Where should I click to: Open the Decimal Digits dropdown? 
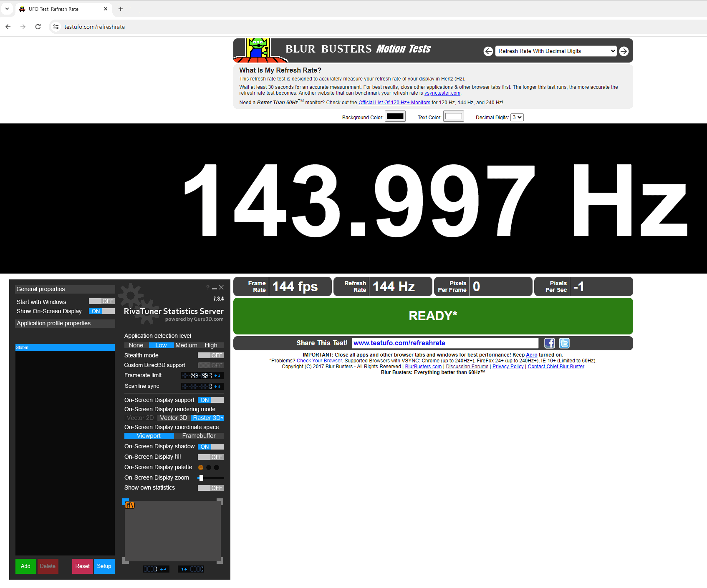click(x=517, y=118)
